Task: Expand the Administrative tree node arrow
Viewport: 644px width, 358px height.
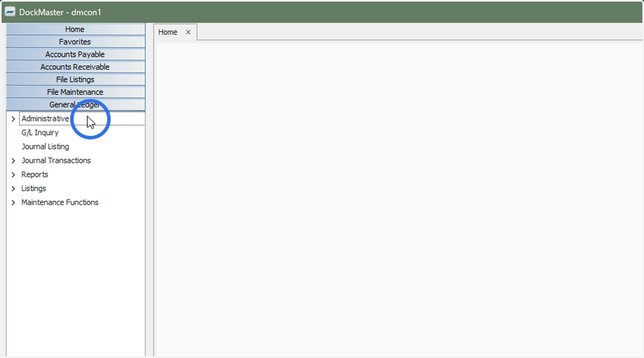Action: (x=13, y=119)
